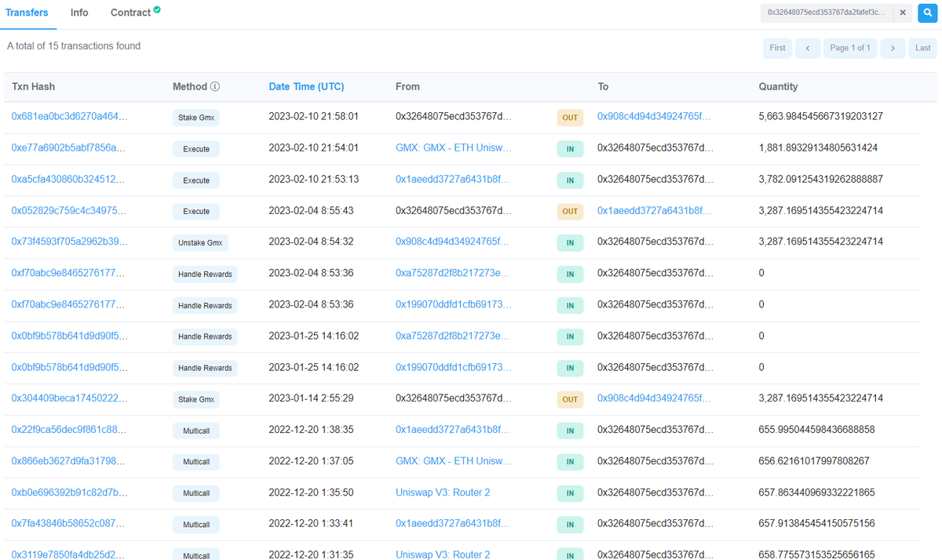
Task: Select quantity 1,881.89329134805631424
Action: point(818,148)
